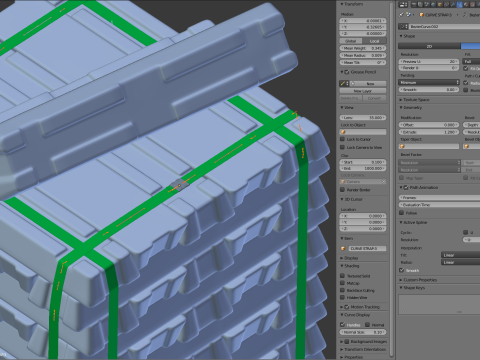Viewport: 480px width, 360px height.
Task: Open the Modifiers tab wrench icon
Action: 453,5
